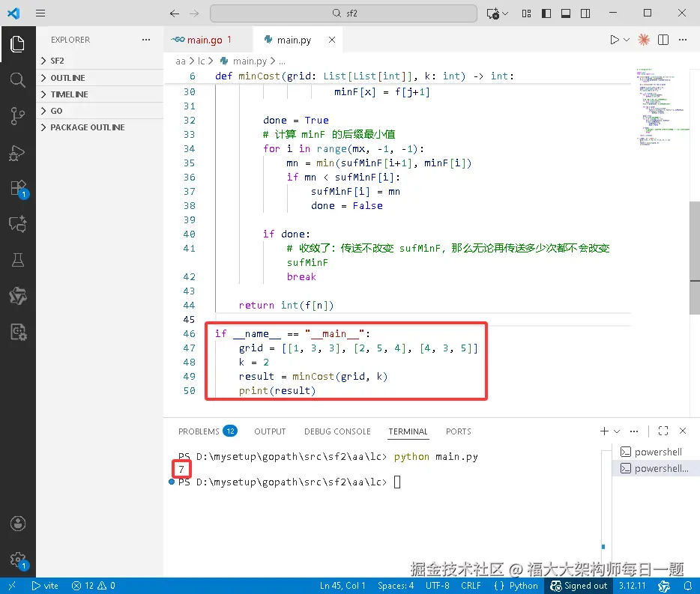Open the OUTPUT panel tab
700x594 pixels.
[270, 431]
